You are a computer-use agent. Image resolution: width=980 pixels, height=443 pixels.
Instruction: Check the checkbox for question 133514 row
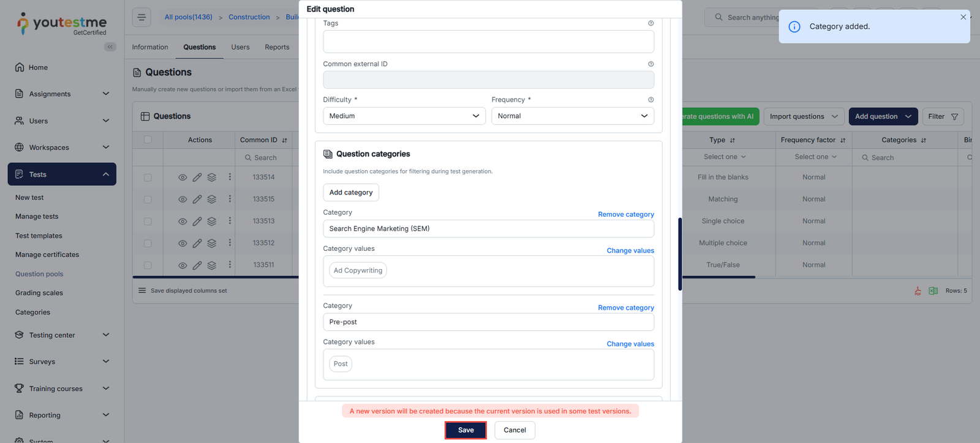pos(148,177)
